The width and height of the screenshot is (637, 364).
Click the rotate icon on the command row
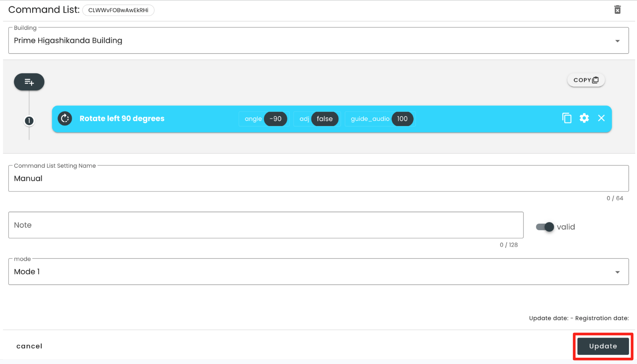coord(65,119)
